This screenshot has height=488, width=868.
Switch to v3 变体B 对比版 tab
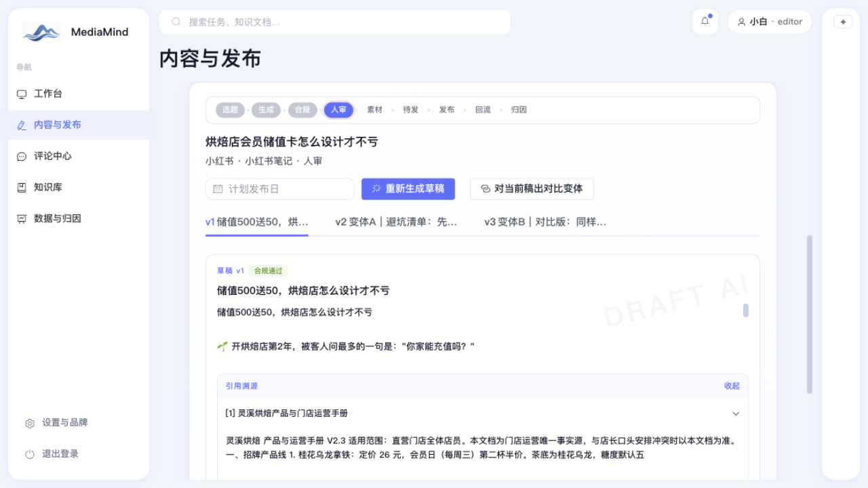coord(545,222)
